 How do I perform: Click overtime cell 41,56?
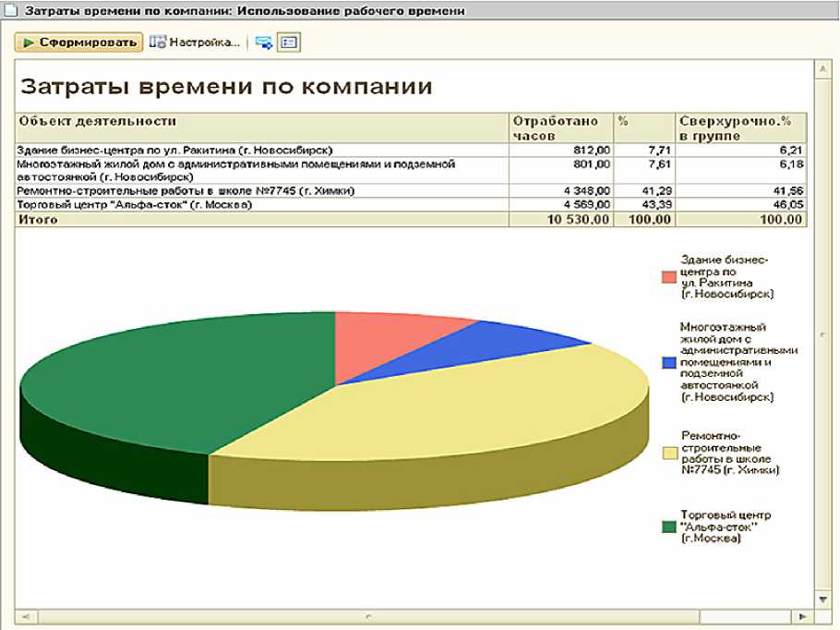click(x=788, y=191)
